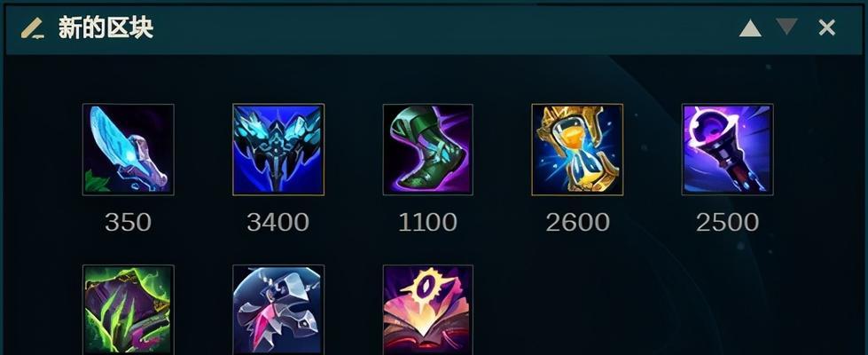868x355 pixels.
Task: Select the silver helmet with pink plume
Action: [278, 310]
